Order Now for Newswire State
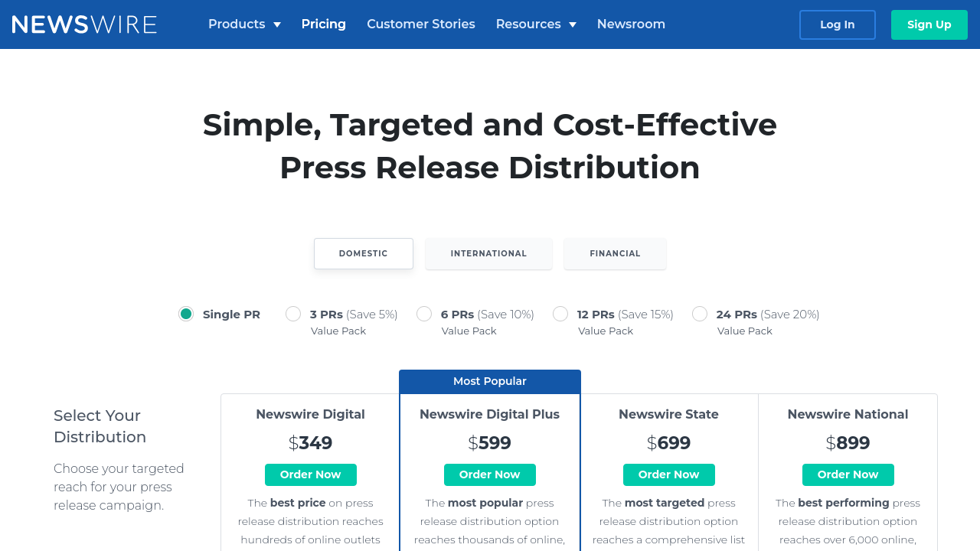The width and height of the screenshot is (980, 551). [669, 474]
